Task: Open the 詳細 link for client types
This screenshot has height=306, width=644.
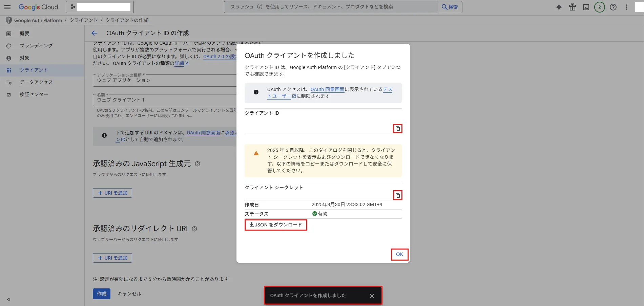Action: [x=182, y=63]
